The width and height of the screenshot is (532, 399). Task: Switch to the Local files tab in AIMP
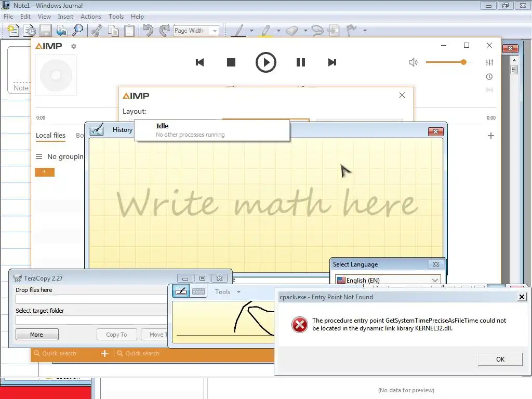50,136
